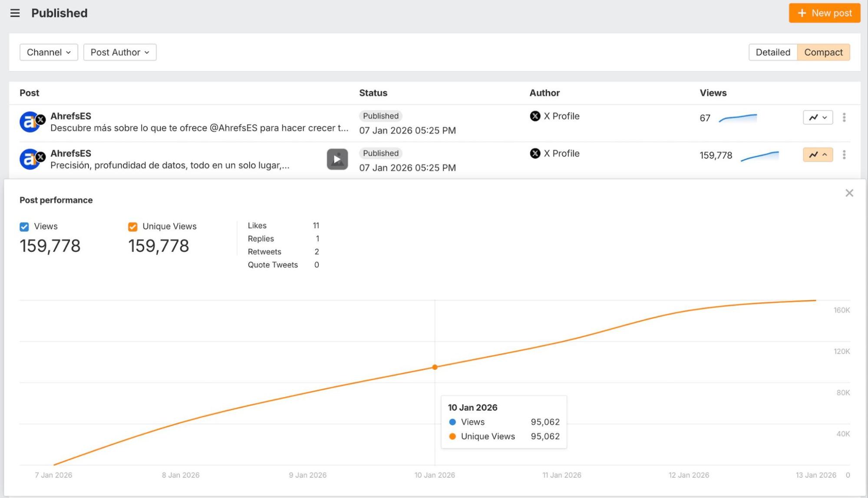Expand the Channel filter dropdown

coord(49,52)
